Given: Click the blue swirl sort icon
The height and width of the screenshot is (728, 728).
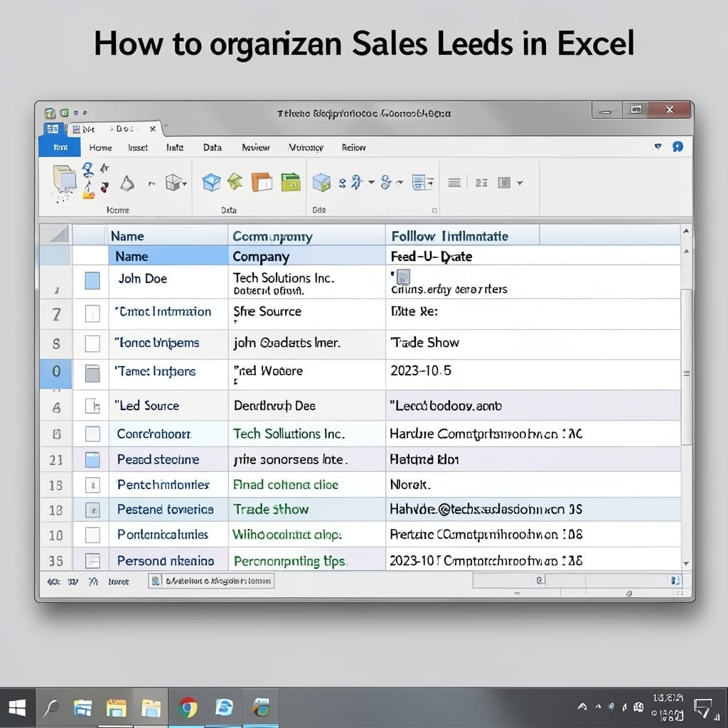Looking at the screenshot, I should click(x=356, y=182).
